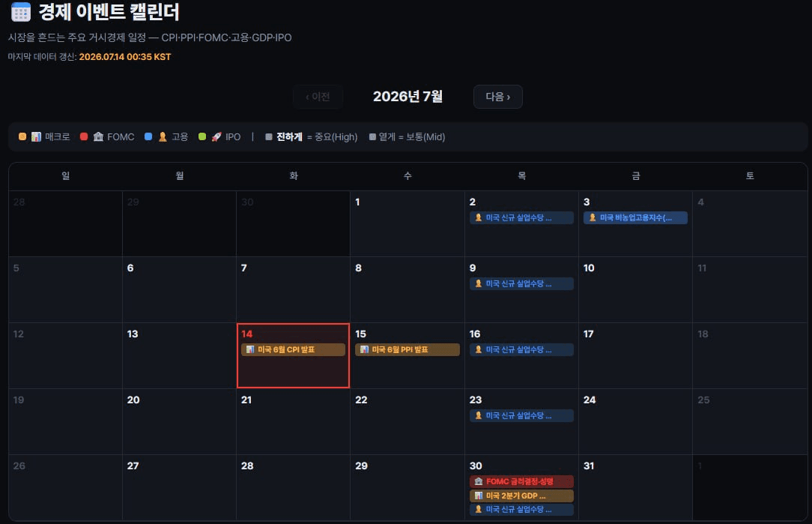Viewport: 812px width, 524px height.
Task: Click the 진하게 high-importance legend square
Action: pyautogui.click(x=269, y=137)
